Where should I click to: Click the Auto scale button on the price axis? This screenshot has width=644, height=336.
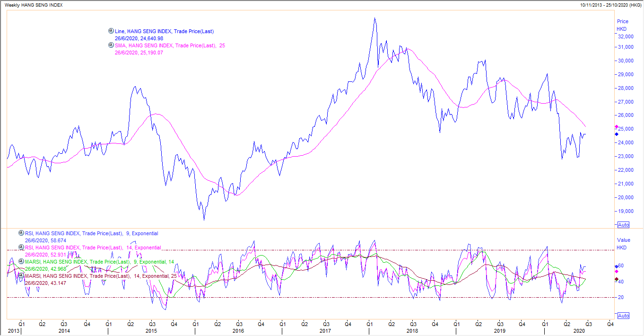coord(624,225)
